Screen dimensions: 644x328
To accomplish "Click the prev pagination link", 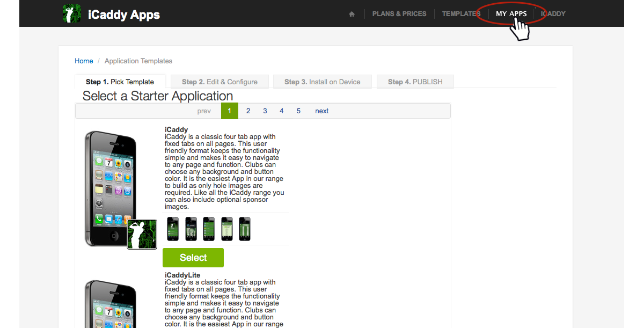I will (204, 111).
